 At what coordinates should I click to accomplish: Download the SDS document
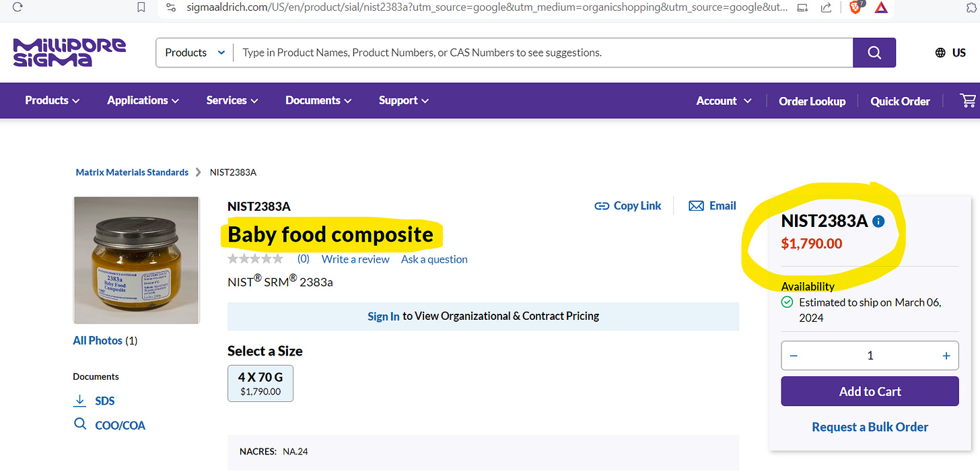[104, 401]
